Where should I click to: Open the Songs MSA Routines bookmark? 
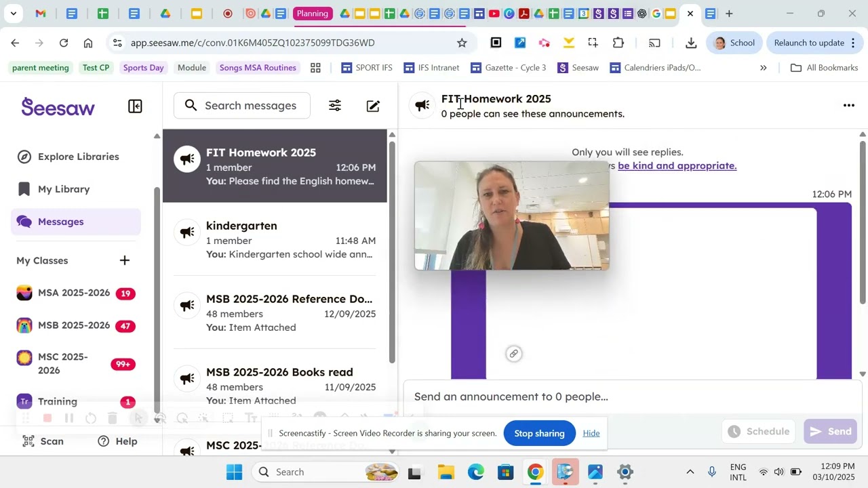pyautogui.click(x=258, y=68)
